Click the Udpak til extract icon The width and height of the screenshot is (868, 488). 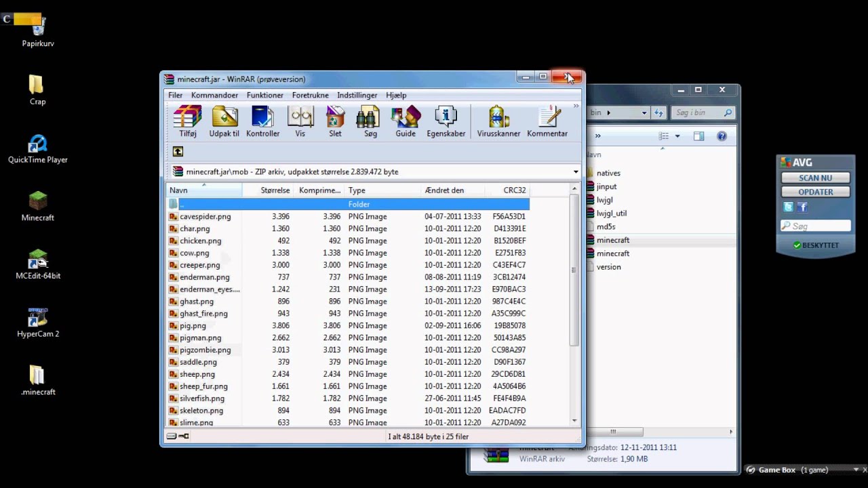pyautogui.click(x=224, y=123)
